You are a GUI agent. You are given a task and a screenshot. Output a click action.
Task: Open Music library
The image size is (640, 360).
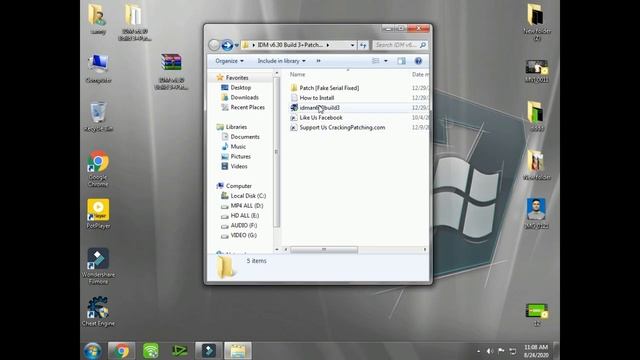[238, 147]
